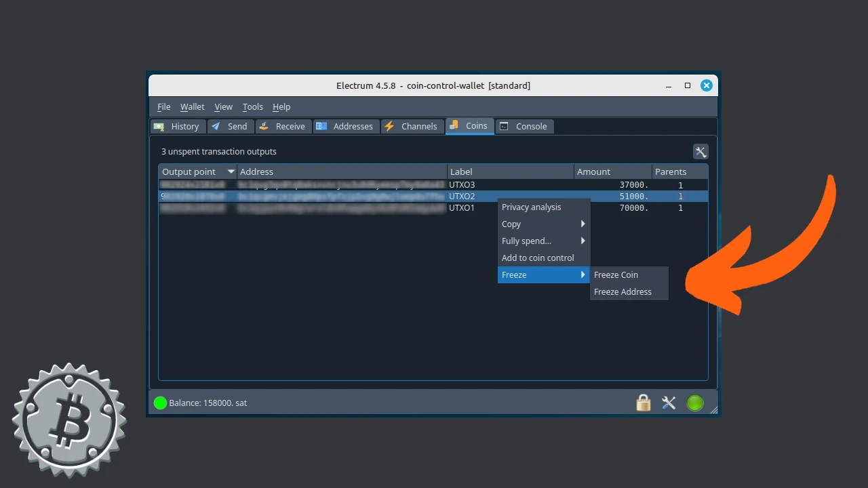Click the History tab icon
The width and height of the screenshot is (868, 488).
tap(159, 126)
